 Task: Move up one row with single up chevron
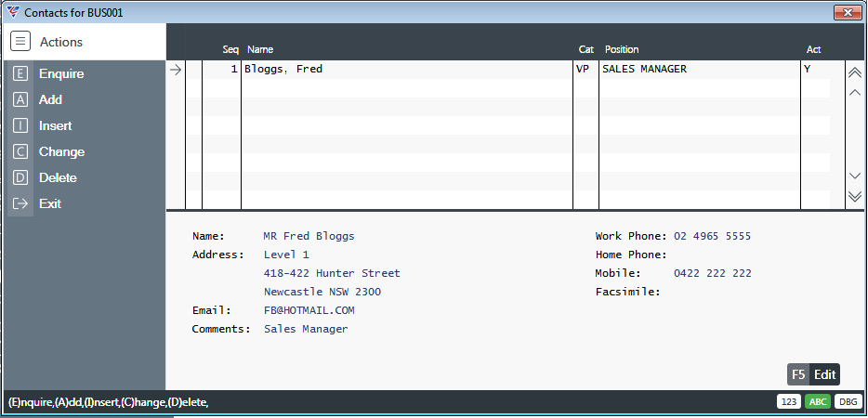855,92
